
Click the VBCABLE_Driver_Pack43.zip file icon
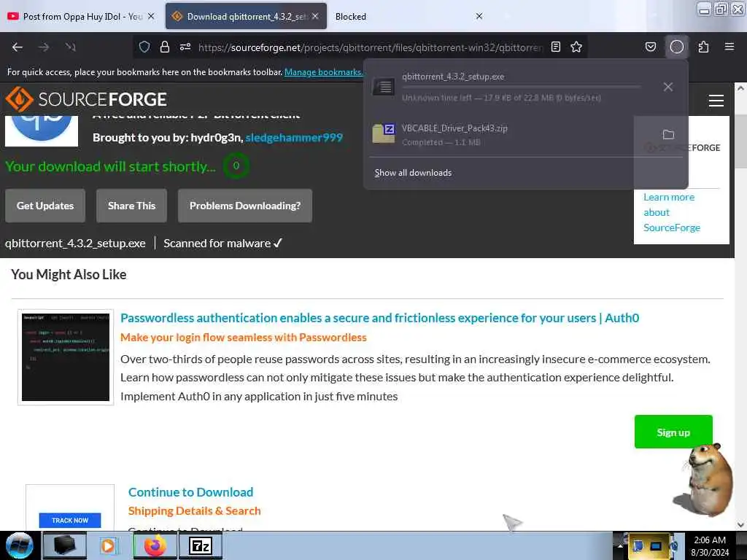point(384,134)
